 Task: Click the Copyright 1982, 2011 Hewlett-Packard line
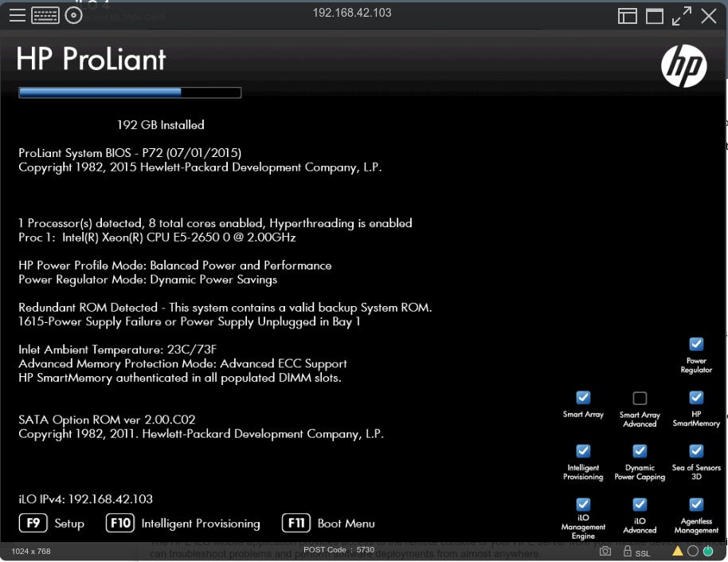point(201,434)
